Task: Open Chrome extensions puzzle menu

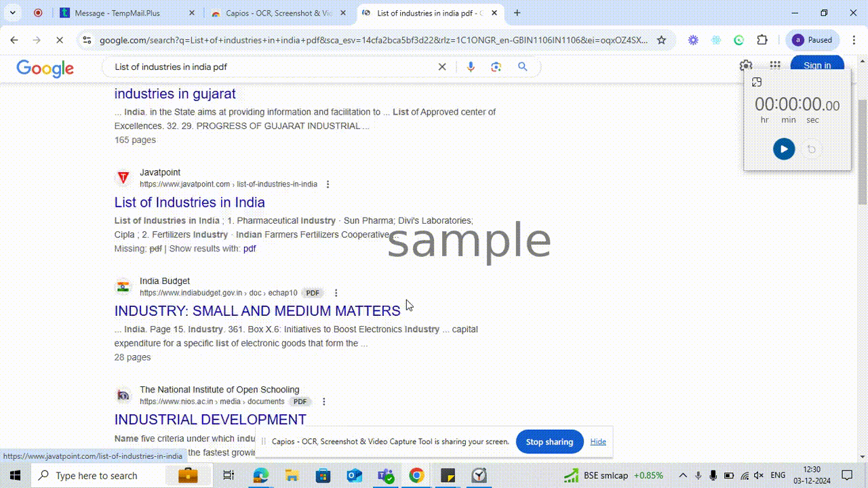Action: point(762,40)
